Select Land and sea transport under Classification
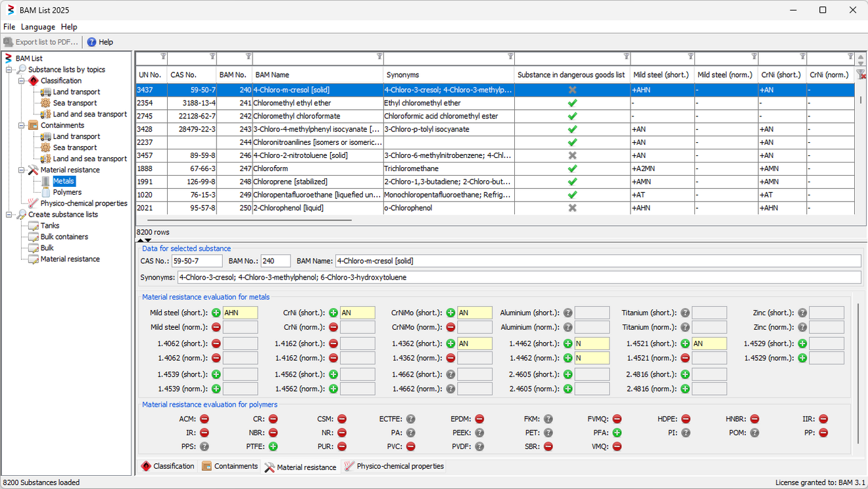The height and width of the screenshot is (489, 868). pyautogui.click(x=90, y=115)
